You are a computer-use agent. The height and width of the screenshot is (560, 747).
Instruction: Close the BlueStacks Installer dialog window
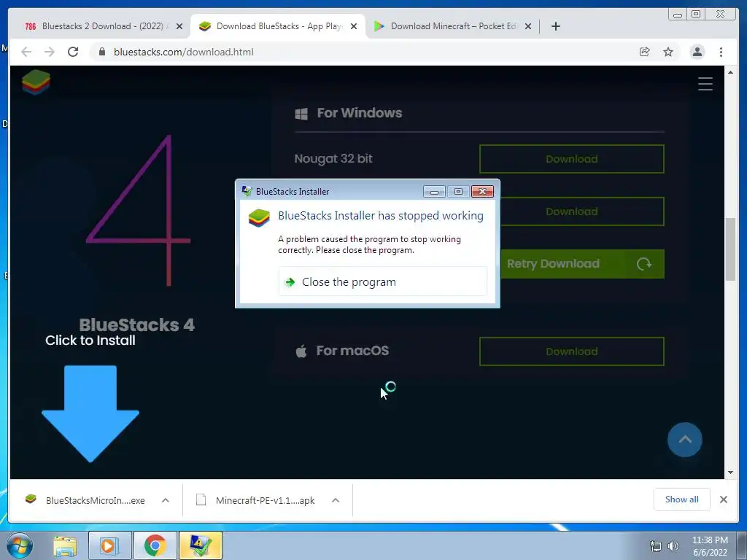482,192
